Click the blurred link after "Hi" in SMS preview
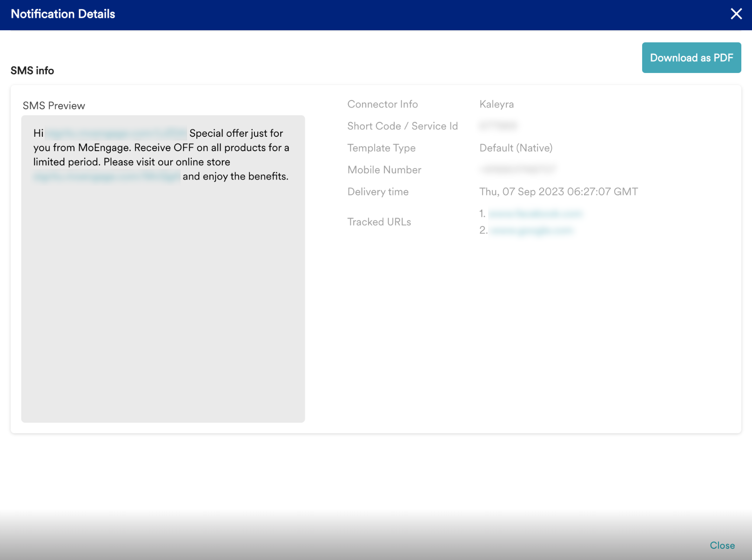This screenshot has height=560, width=752. coord(116,133)
